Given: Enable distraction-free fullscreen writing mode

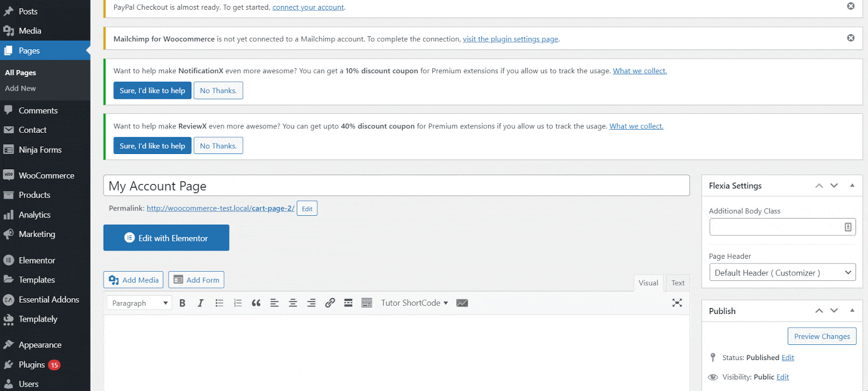Looking at the screenshot, I should [x=677, y=303].
